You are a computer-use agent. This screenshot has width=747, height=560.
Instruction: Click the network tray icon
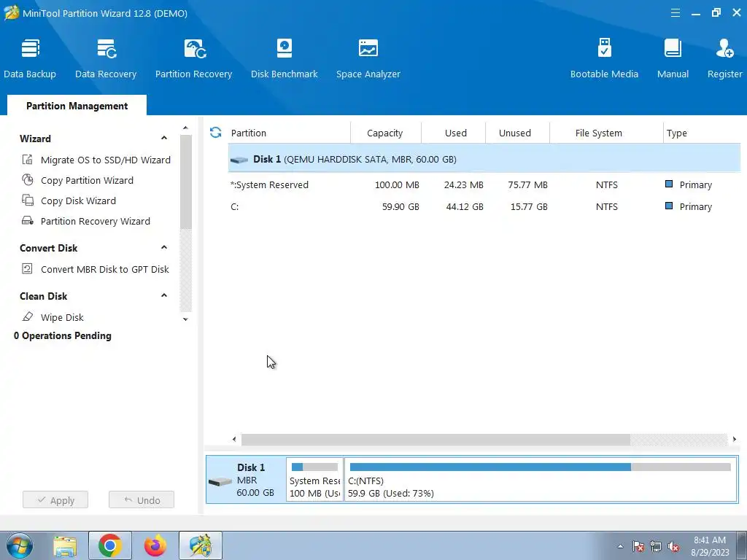[x=656, y=547]
